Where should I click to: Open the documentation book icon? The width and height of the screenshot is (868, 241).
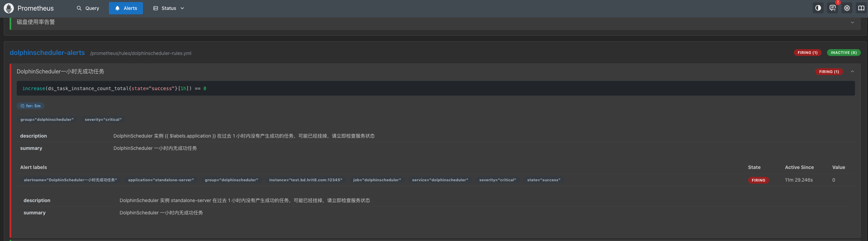click(x=861, y=8)
